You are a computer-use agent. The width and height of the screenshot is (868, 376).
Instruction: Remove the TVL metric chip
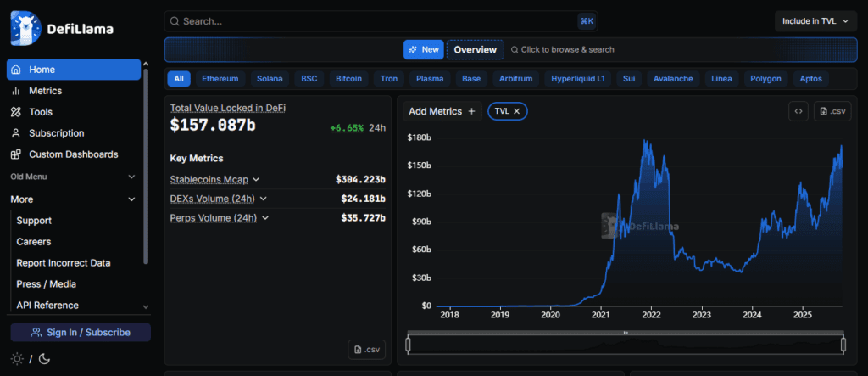coord(516,111)
